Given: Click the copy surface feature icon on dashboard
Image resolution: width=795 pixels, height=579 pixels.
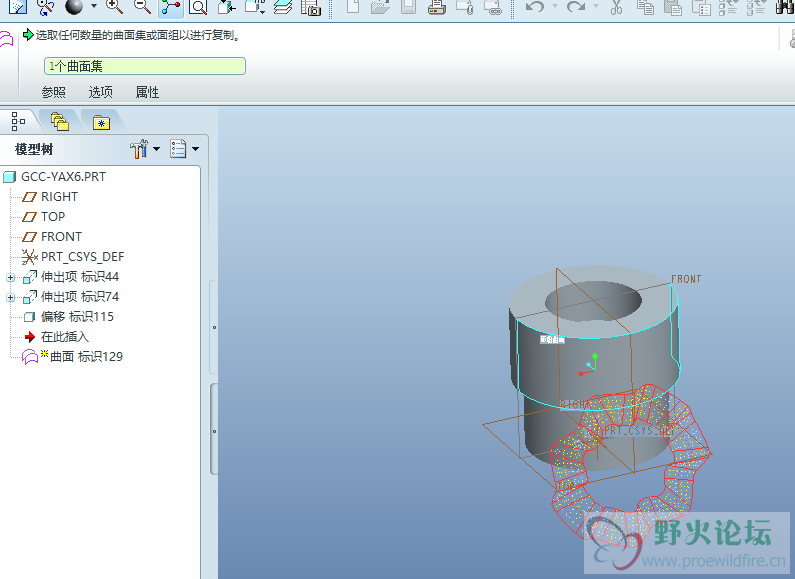Looking at the screenshot, I should click(x=6, y=40).
